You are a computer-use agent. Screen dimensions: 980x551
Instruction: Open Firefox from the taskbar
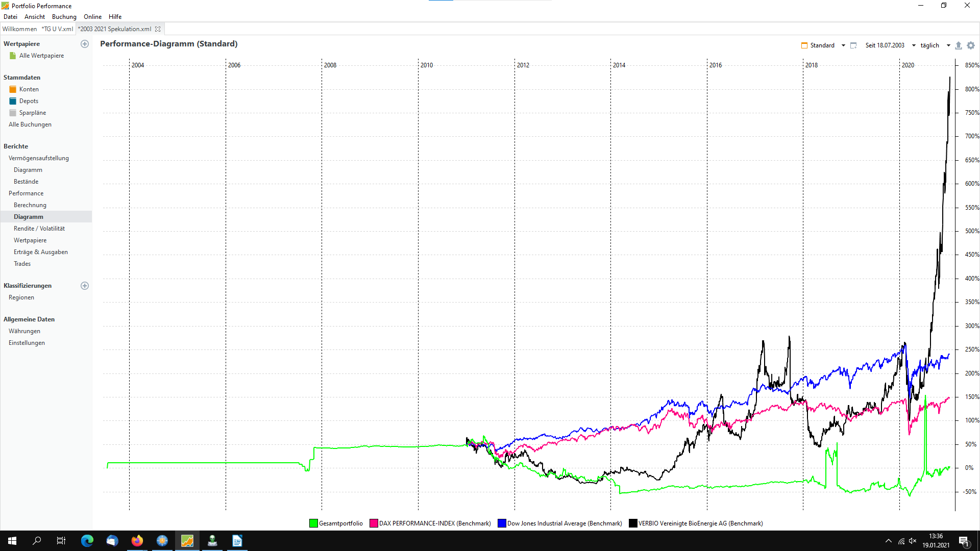point(137,541)
